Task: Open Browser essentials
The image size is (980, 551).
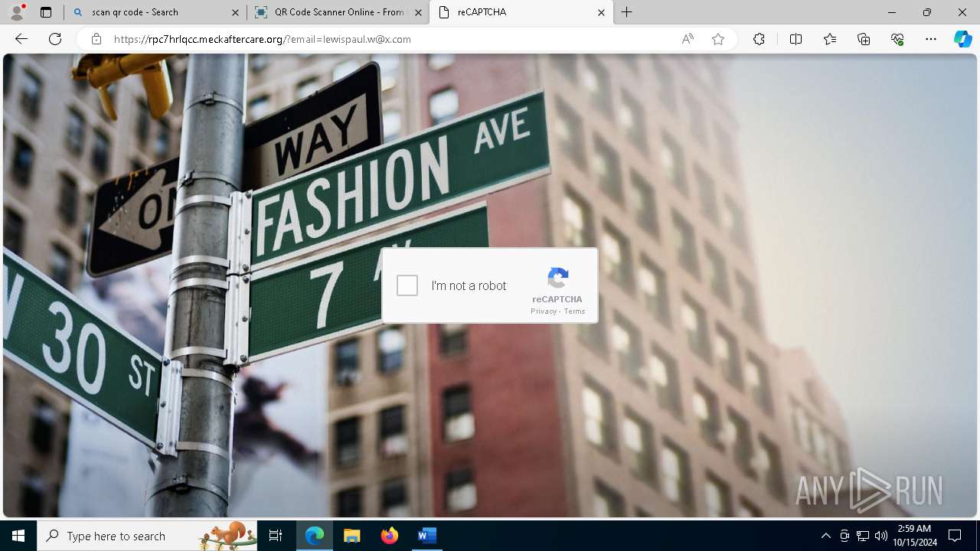Action: [897, 39]
